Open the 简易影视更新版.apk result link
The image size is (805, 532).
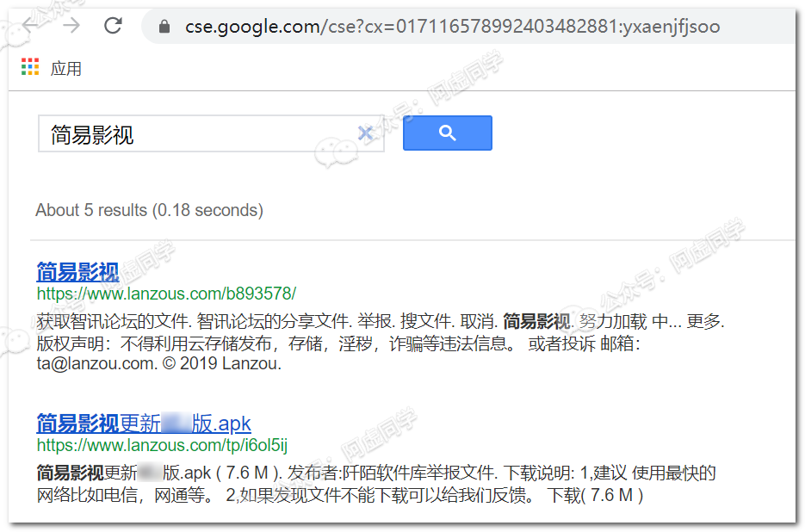tap(144, 424)
